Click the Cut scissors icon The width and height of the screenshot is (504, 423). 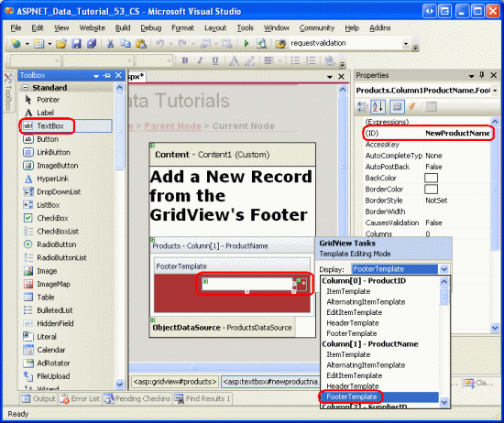110,43
